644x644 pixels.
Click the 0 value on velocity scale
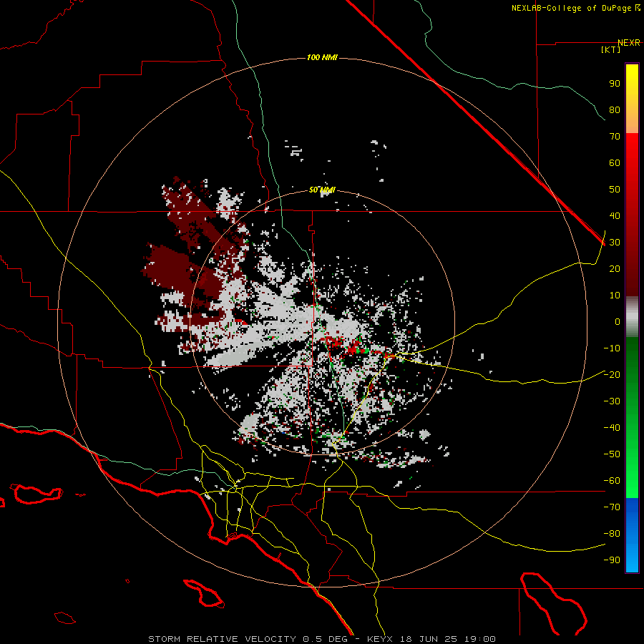coord(618,321)
